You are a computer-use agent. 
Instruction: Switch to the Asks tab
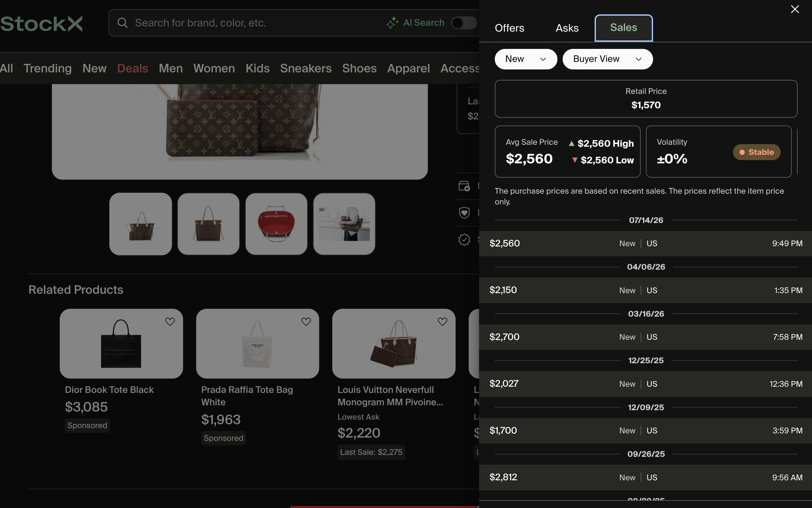point(567,28)
